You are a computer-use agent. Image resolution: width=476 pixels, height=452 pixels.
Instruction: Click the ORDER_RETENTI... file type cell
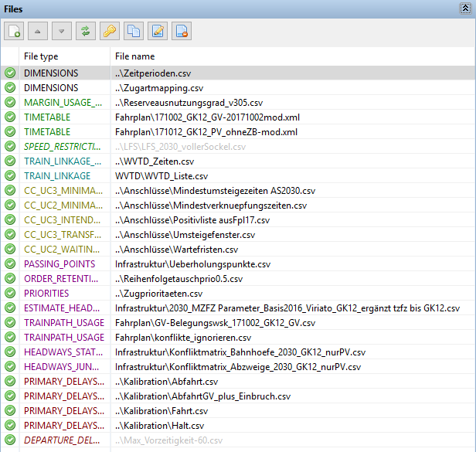pyautogui.click(x=61, y=278)
